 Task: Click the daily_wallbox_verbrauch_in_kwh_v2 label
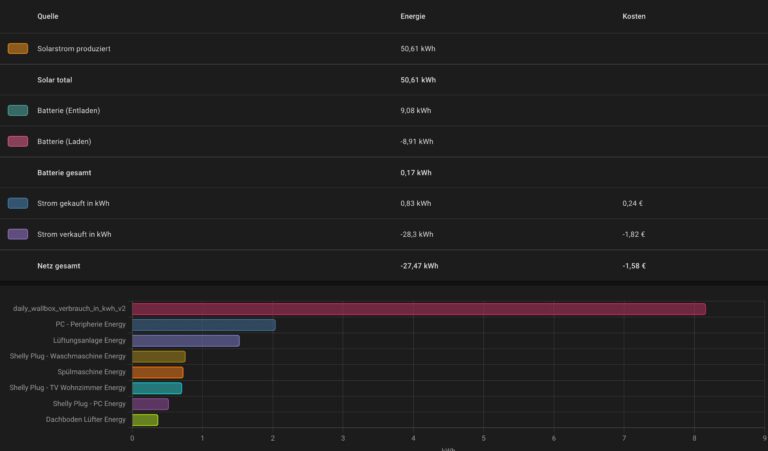pyautogui.click(x=69, y=309)
